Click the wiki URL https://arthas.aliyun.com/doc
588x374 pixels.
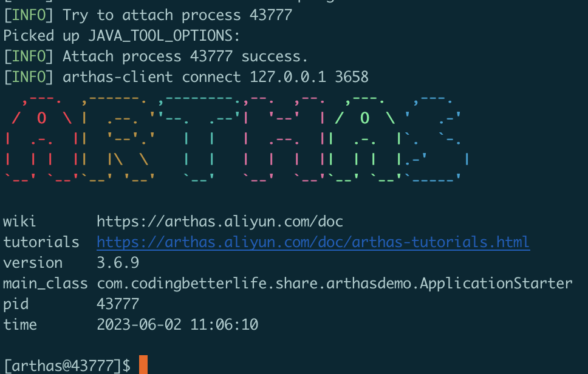point(220,222)
